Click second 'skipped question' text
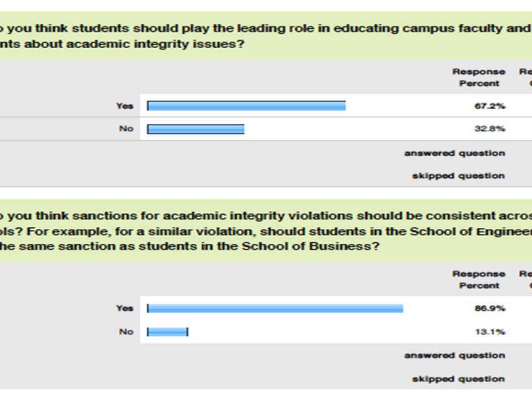The image size is (532, 399). point(458,378)
